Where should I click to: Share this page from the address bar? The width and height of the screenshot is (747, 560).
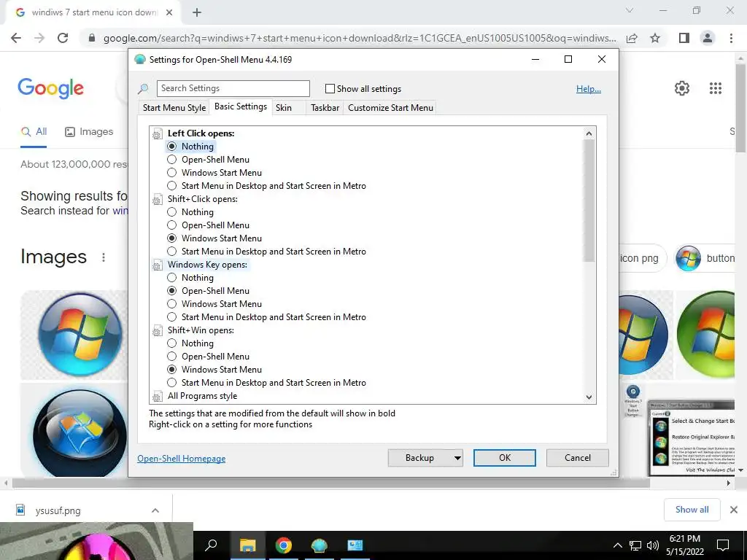632,38
